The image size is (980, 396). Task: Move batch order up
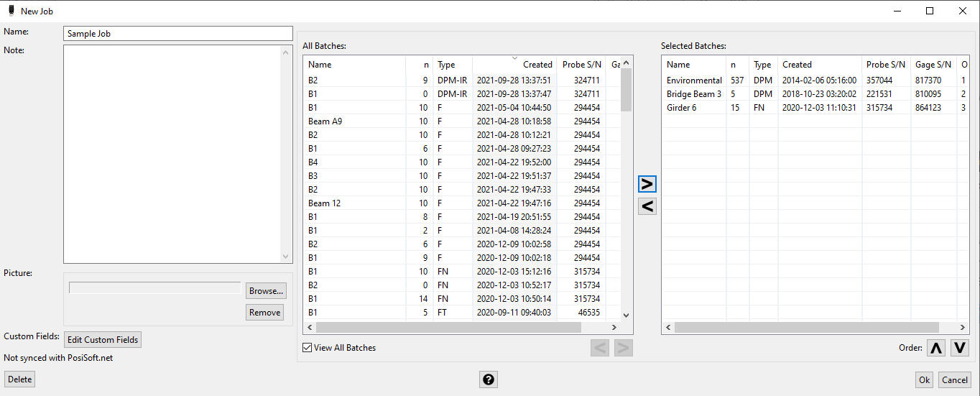935,348
